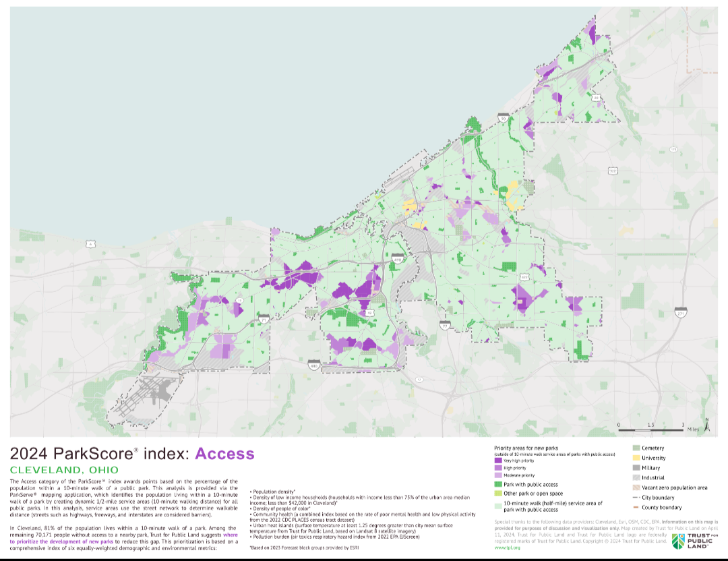Click the 'Park with public access' label
This screenshot has width=728, height=561.
[x=530, y=484]
